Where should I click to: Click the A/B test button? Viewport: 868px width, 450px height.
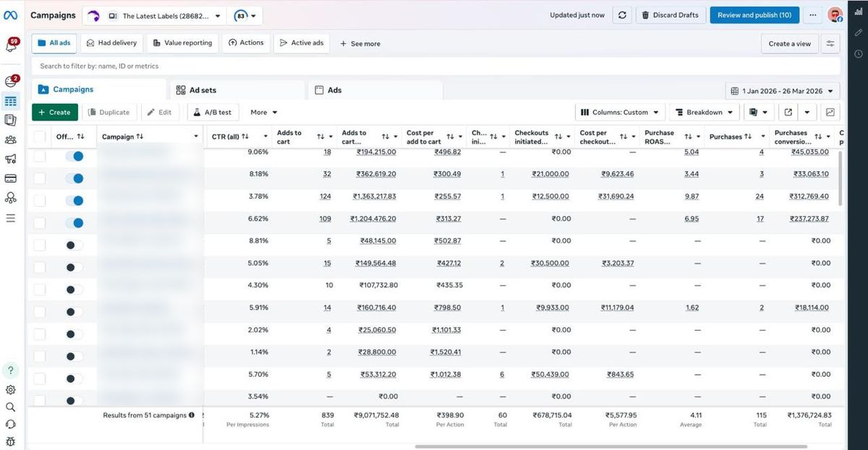coord(213,112)
